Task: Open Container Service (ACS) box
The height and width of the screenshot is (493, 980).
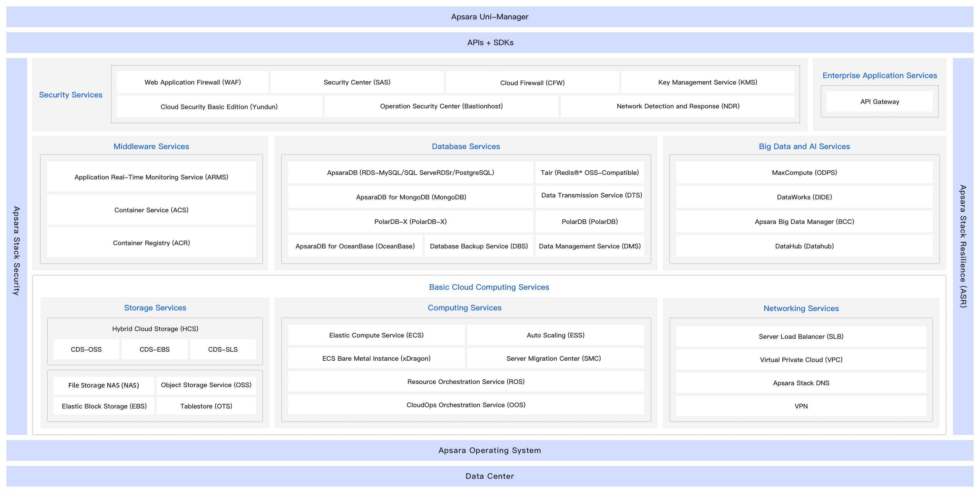Action: coord(152,210)
